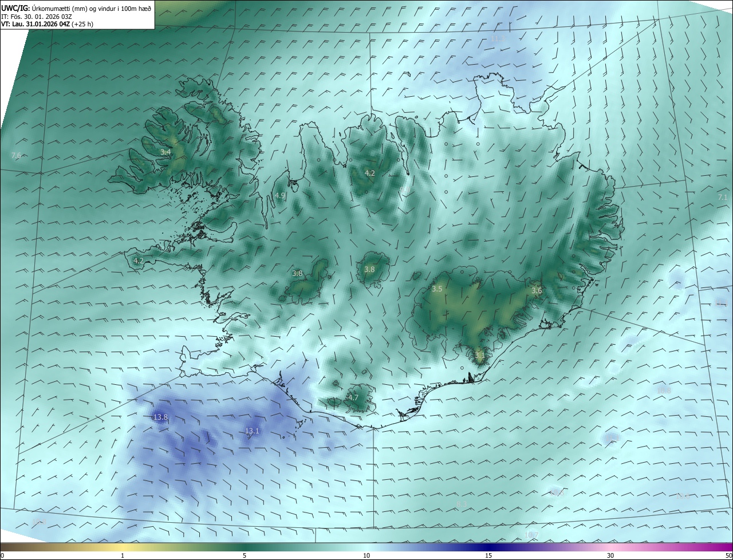Click the 3.6 value on the map
This screenshot has height=560, width=733.
click(x=537, y=291)
